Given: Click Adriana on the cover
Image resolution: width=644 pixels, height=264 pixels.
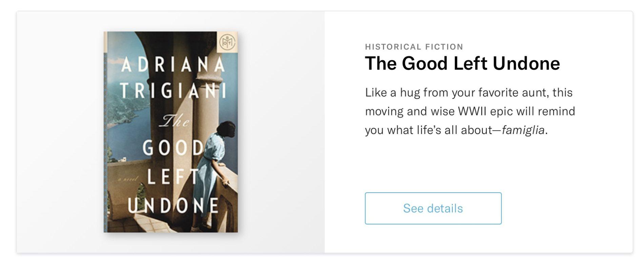Looking at the screenshot, I should pyautogui.click(x=173, y=64).
